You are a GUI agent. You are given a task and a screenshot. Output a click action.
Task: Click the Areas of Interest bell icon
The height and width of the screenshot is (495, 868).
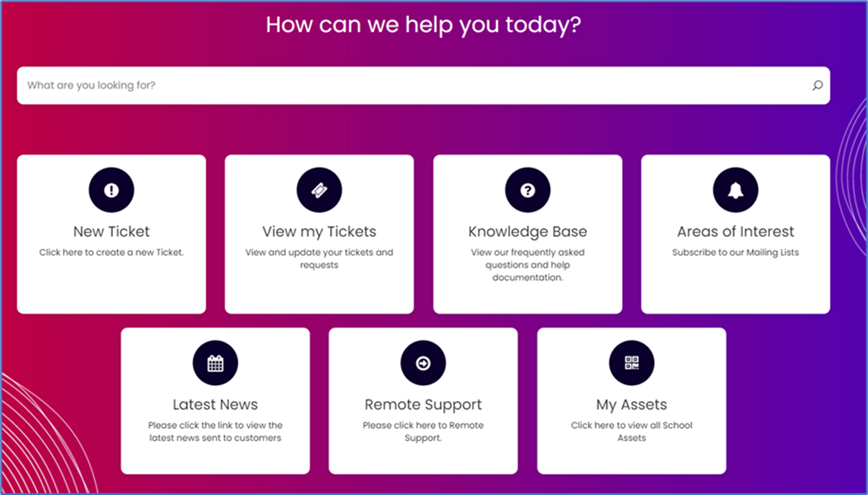tap(735, 190)
